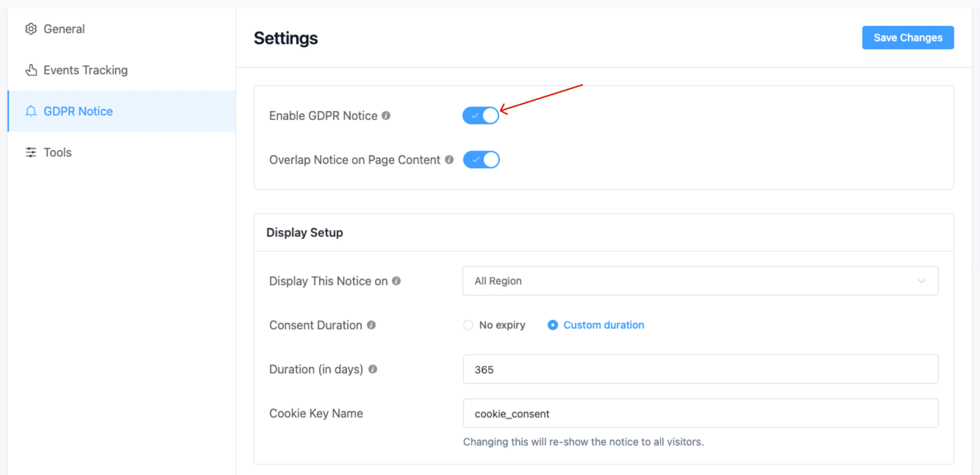Image resolution: width=980 pixels, height=475 pixels.
Task: Click the gear icon beside General
Action: [x=31, y=29]
